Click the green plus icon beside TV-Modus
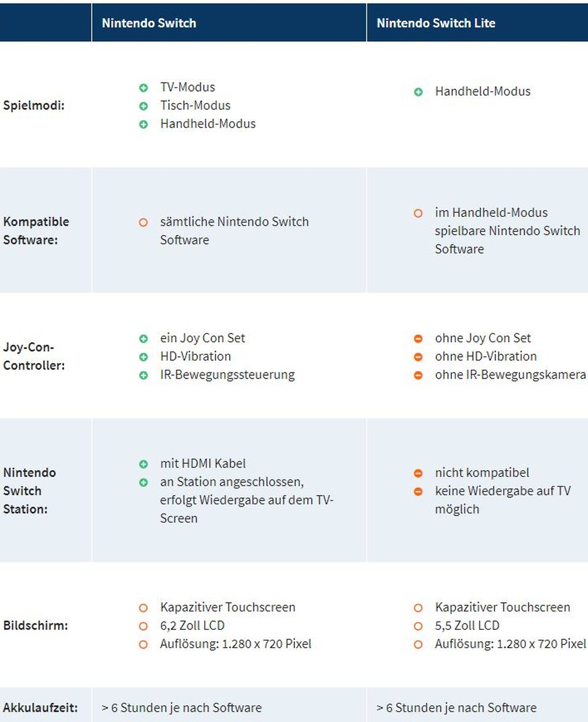Screen dimensions: 588x722 [x=143, y=88]
